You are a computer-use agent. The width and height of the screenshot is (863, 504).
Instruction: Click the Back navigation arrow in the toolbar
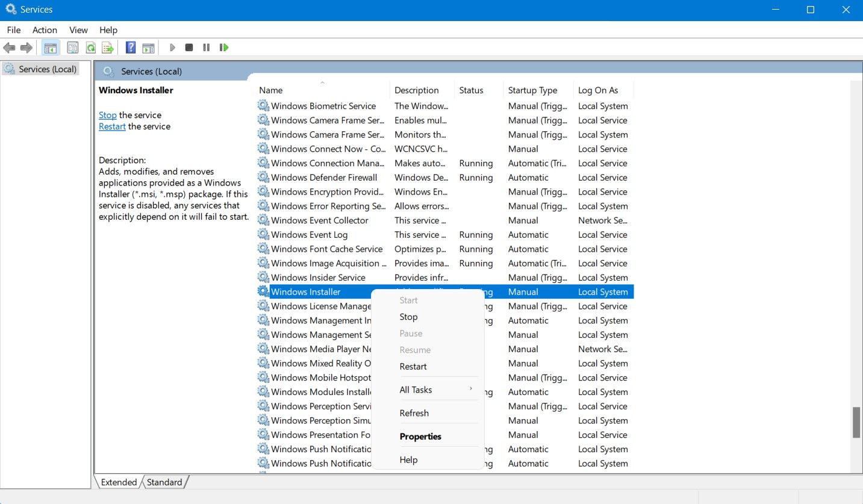9,47
